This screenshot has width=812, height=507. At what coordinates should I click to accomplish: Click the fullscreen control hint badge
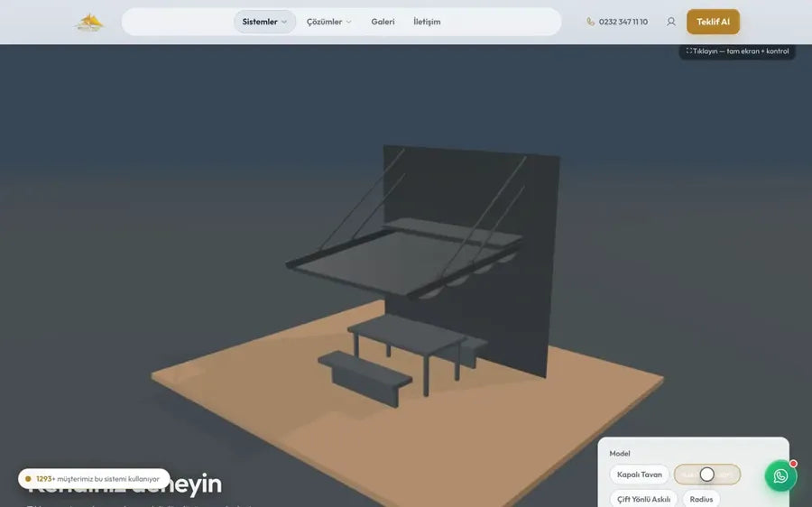point(737,51)
